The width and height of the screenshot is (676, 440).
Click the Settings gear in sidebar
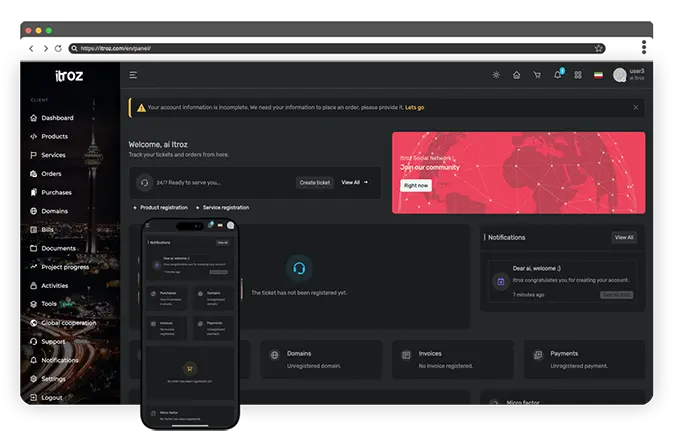[x=33, y=379]
